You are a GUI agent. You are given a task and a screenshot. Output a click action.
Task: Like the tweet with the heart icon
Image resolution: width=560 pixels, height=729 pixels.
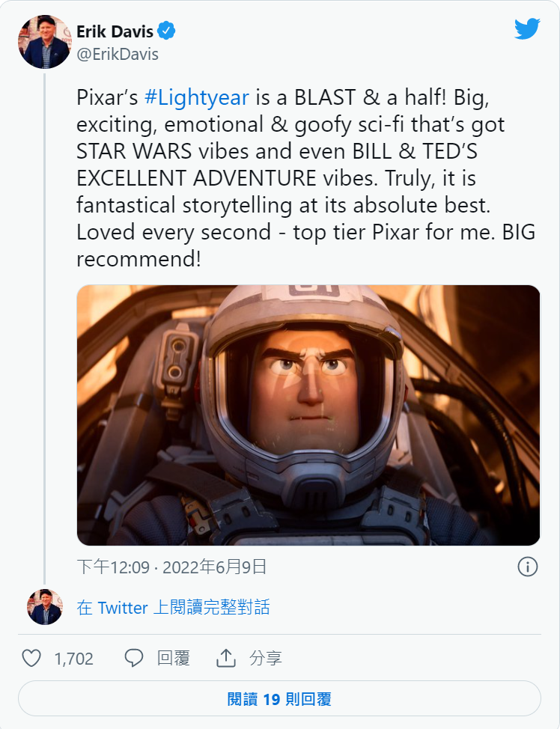[31, 658]
